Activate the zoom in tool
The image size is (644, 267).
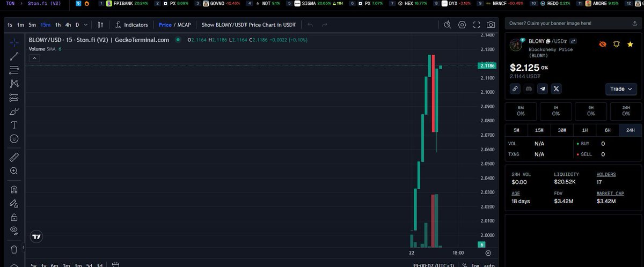coord(14,171)
